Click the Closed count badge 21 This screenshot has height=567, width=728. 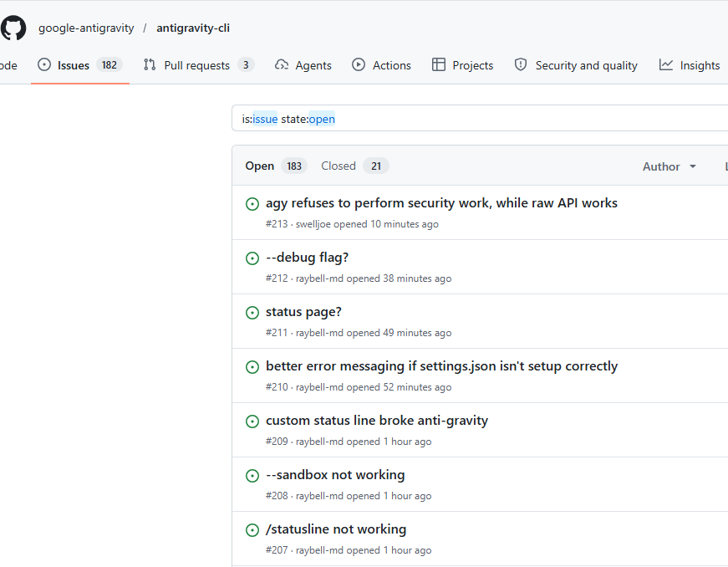tap(376, 166)
